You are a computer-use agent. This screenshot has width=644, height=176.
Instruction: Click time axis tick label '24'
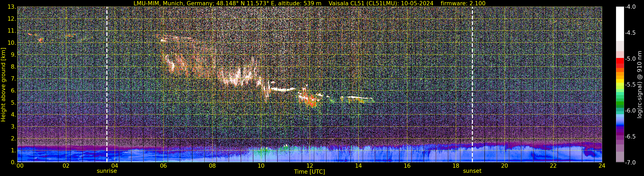pyautogui.click(x=602, y=166)
